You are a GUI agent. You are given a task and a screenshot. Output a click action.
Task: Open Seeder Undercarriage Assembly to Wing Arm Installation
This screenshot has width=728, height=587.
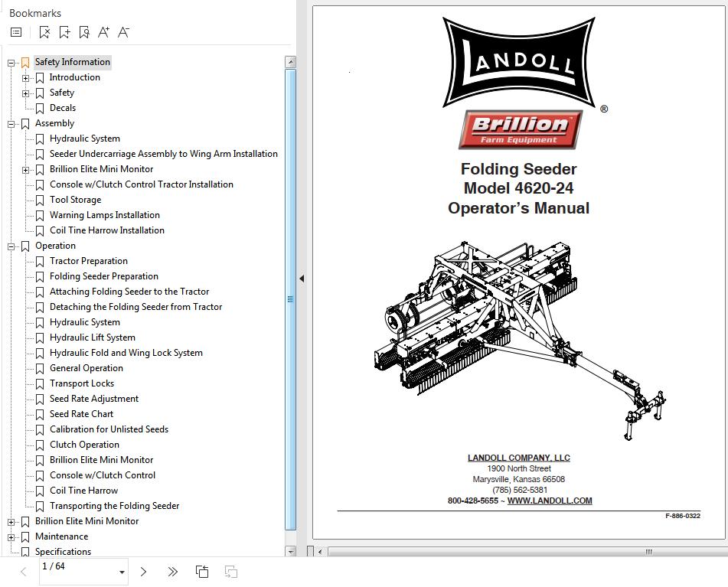(164, 154)
